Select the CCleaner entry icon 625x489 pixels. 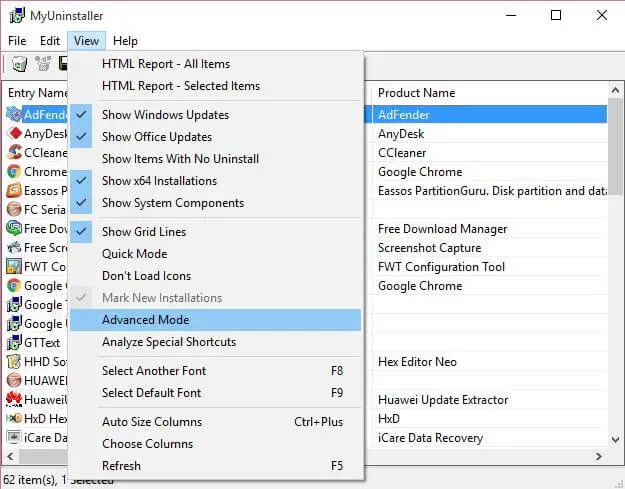pos(14,153)
